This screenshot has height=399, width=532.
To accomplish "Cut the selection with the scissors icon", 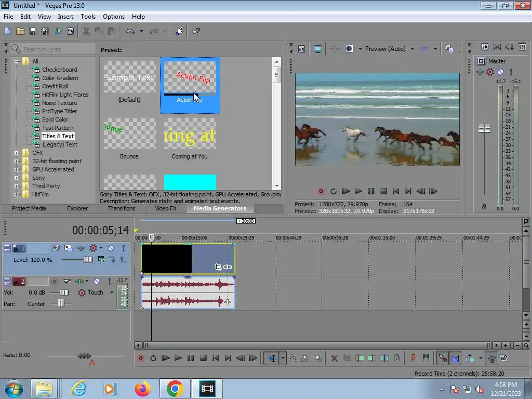I will coord(86,31).
